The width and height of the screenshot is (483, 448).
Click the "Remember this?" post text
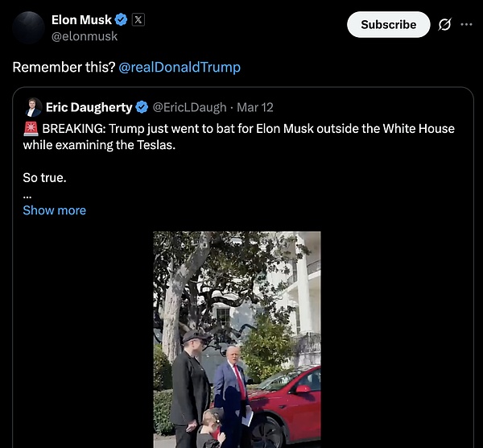(63, 67)
